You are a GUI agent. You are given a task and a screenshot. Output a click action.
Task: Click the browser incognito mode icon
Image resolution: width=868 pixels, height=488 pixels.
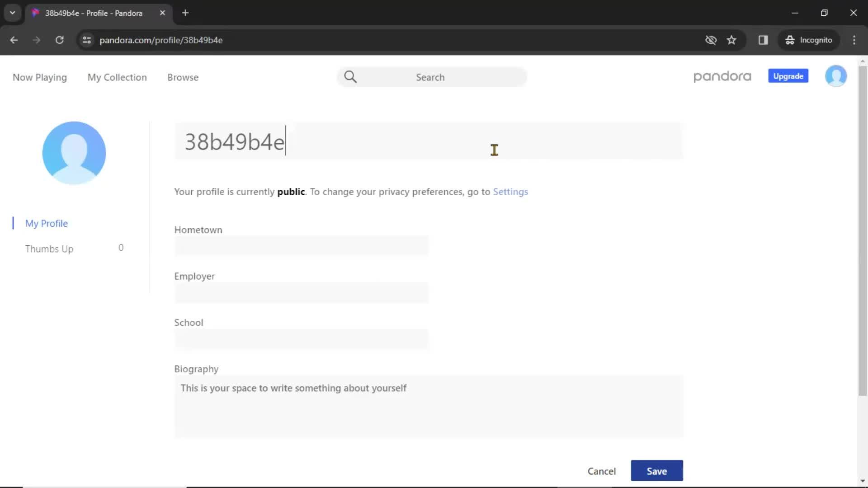click(x=790, y=40)
